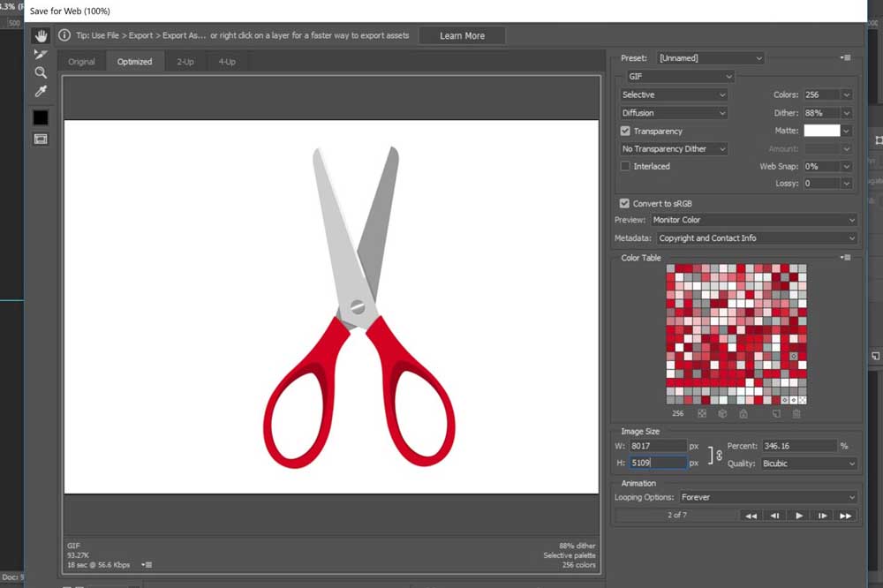This screenshot has width=883, height=588.
Task: Click the image Width input field
Action: (658, 446)
